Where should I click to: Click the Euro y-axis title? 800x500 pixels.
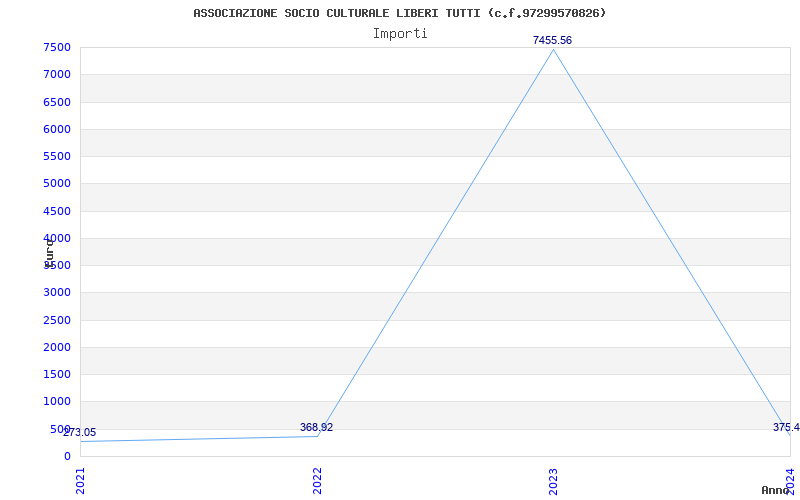click(x=49, y=253)
